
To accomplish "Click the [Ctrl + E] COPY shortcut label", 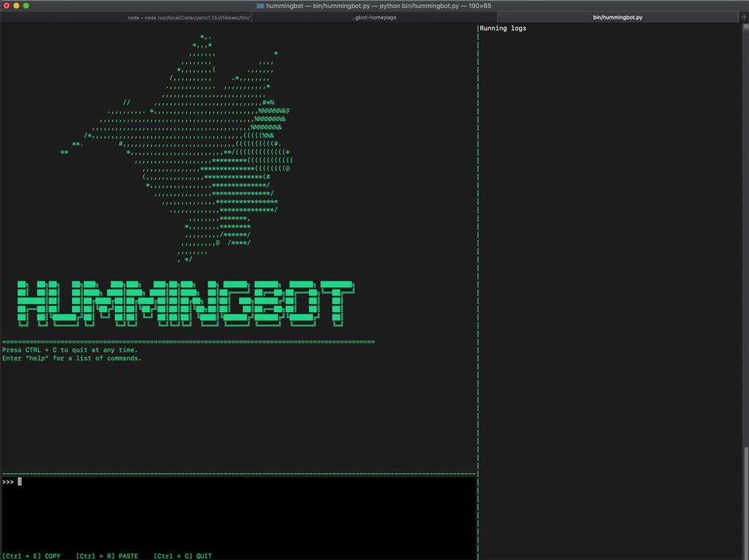I will click(31, 556).
